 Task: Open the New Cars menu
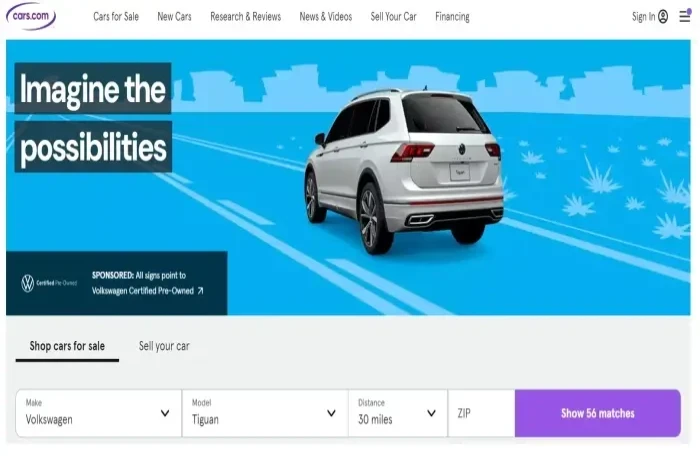pyautogui.click(x=174, y=17)
